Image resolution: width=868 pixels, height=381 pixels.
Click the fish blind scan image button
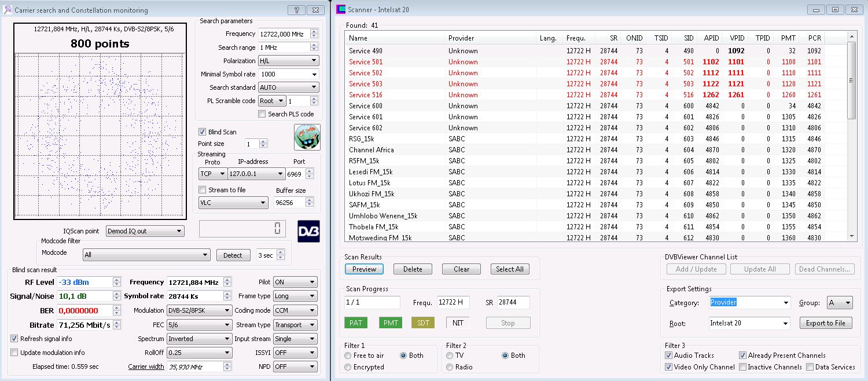coord(307,137)
